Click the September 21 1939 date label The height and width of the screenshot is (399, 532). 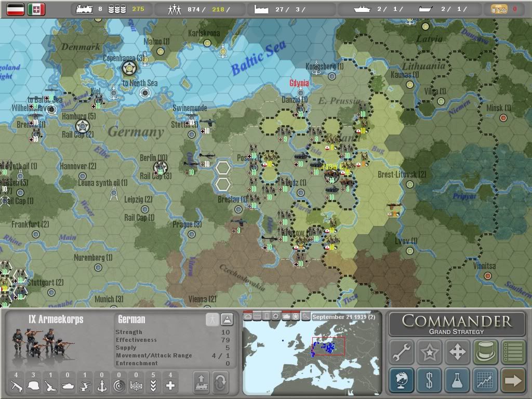click(343, 317)
